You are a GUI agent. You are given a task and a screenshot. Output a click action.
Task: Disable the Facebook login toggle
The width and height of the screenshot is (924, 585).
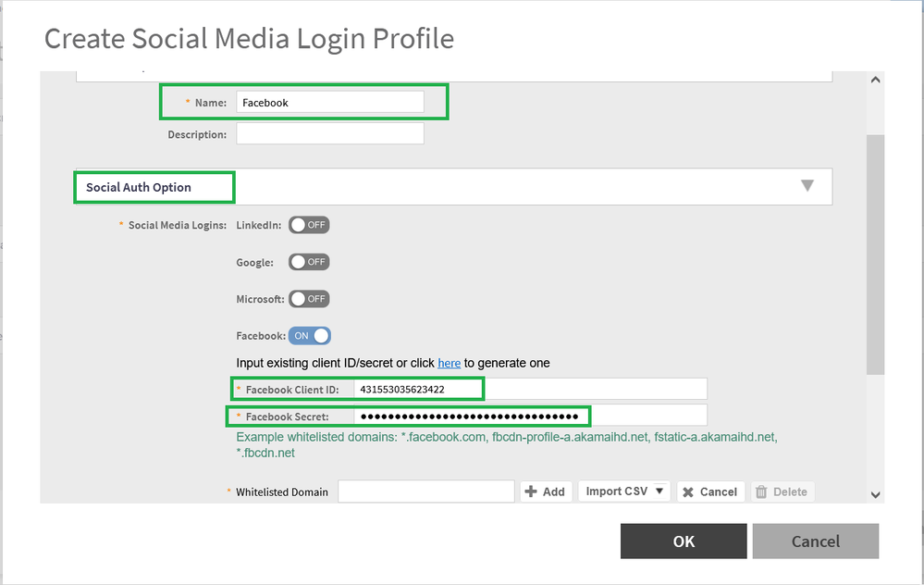(309, 336)
